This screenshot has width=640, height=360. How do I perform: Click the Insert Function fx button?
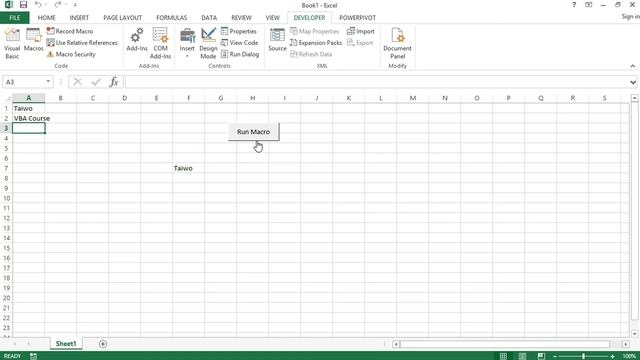(x=114, y=82)
